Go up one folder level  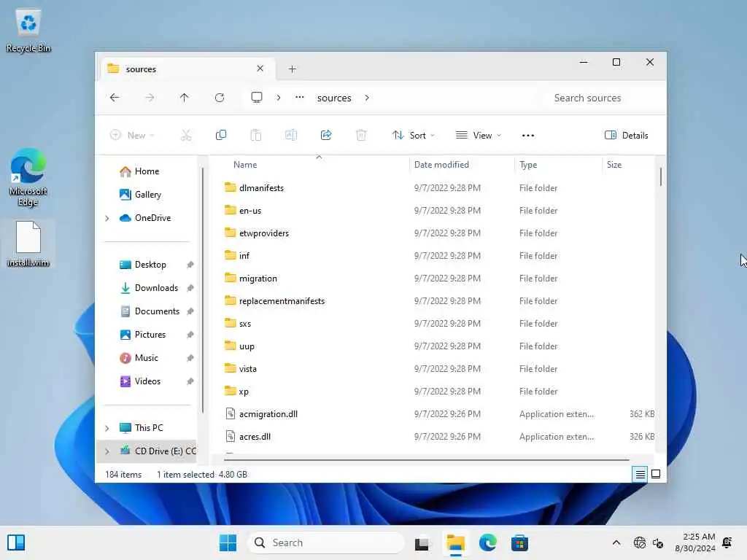coord(185,98)
